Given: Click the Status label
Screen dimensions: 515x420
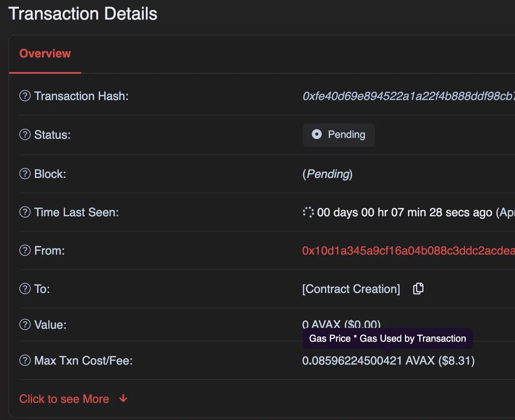Looking at the screenshot, I should (x=52, y=135).
